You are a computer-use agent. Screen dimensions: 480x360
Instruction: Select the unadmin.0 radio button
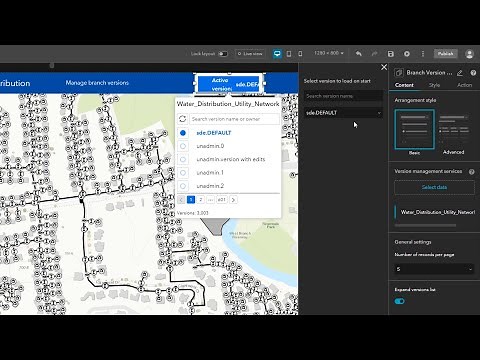tap(183, 146)
